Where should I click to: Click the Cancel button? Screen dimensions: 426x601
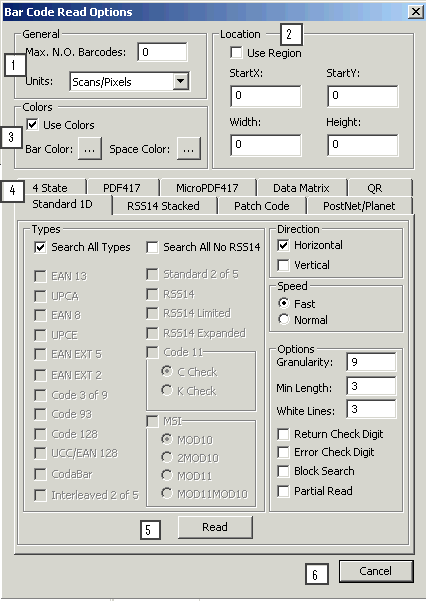[376, 571]
